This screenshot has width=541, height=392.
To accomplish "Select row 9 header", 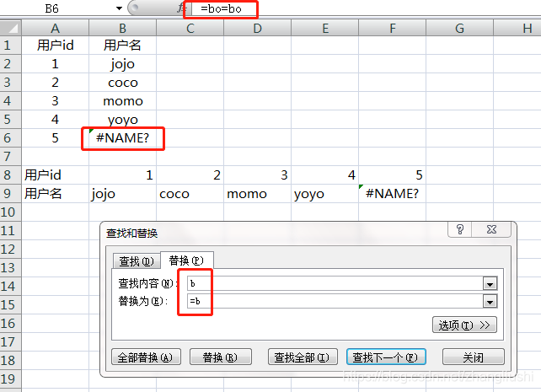I will [11, 194].
